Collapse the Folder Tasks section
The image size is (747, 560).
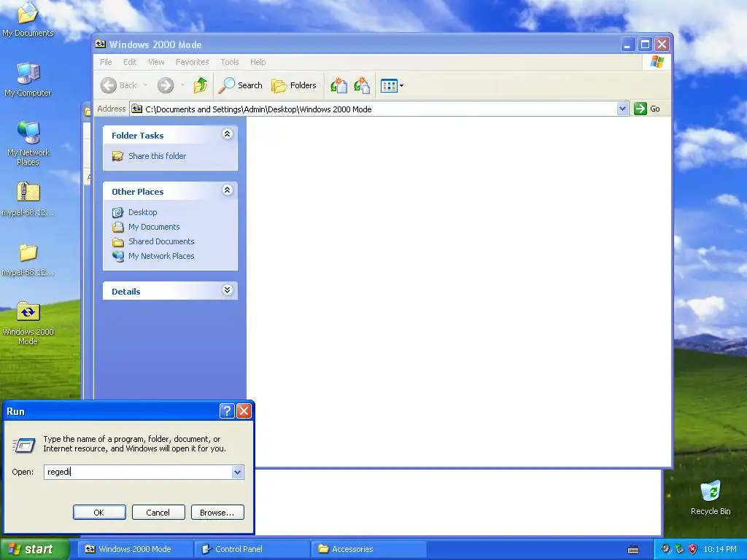(228, 134)
